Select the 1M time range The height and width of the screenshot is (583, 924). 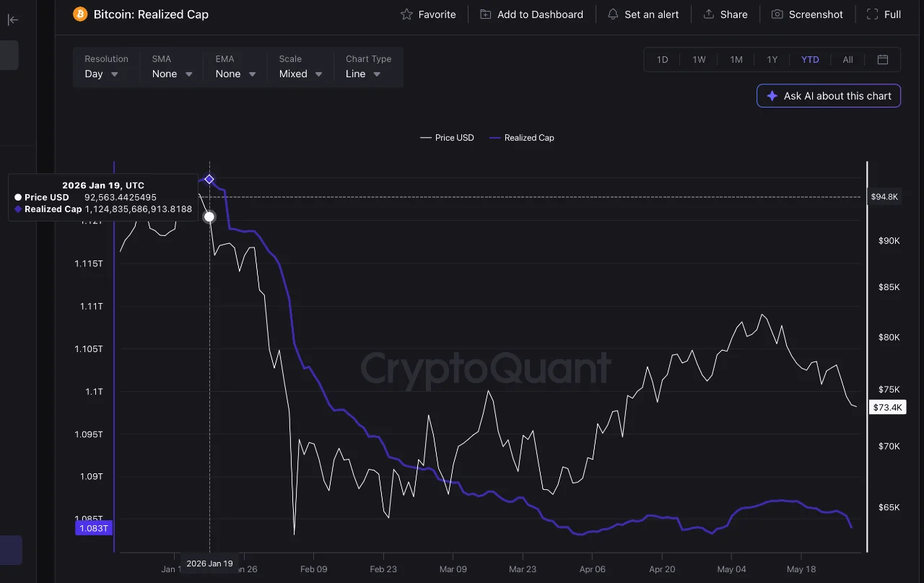tap(736, 60)
